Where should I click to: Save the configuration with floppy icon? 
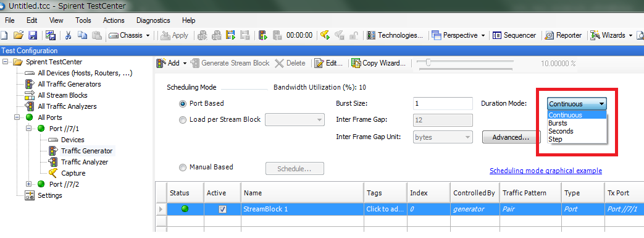coord(33,35)
